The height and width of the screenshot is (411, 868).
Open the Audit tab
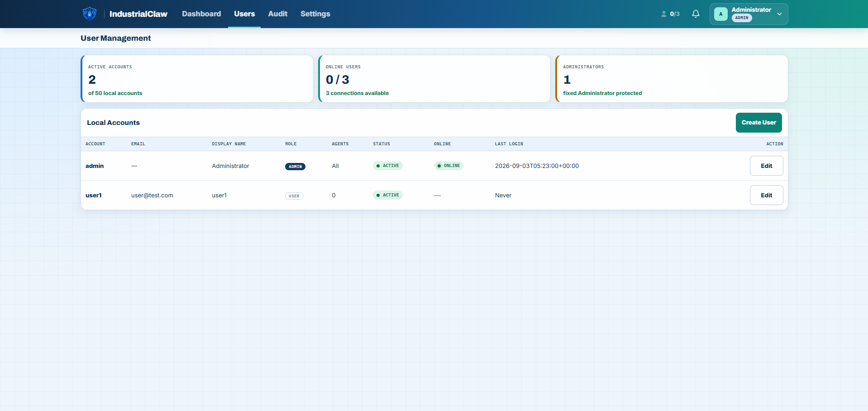coord(277,14)
